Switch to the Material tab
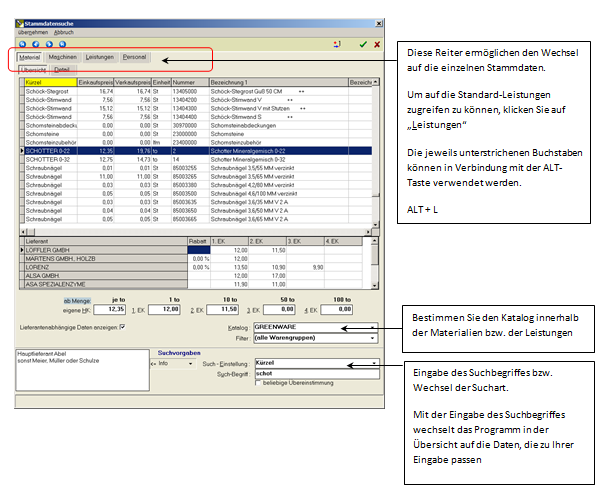This screenshot has width=612, height=501. (x=29, y=57)
